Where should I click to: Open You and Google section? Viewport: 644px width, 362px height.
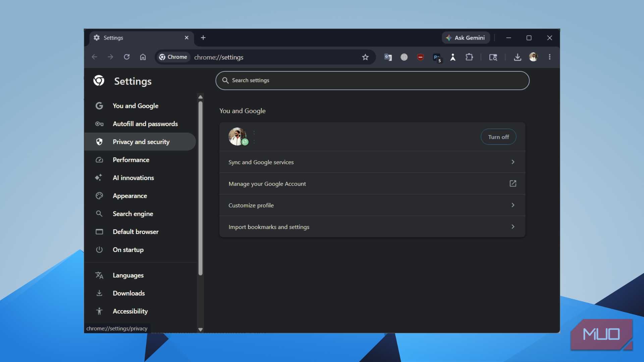click(x=140, y=106)
